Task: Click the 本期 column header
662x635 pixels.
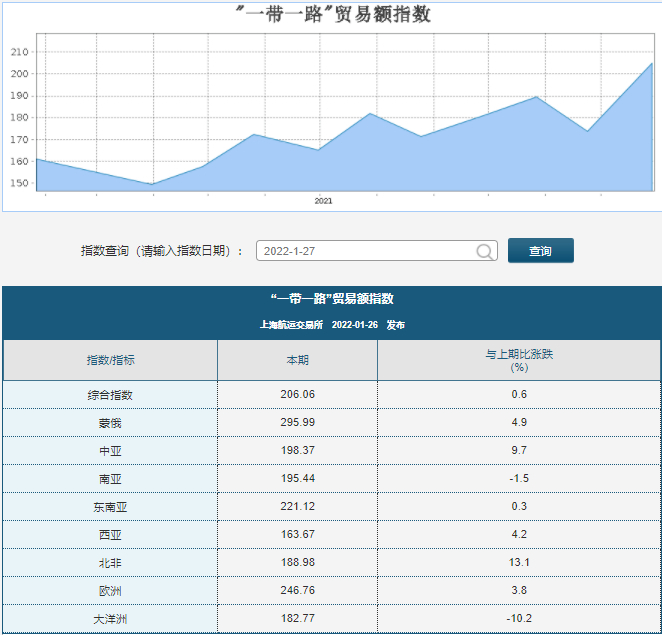Action: tap(298, 360)
